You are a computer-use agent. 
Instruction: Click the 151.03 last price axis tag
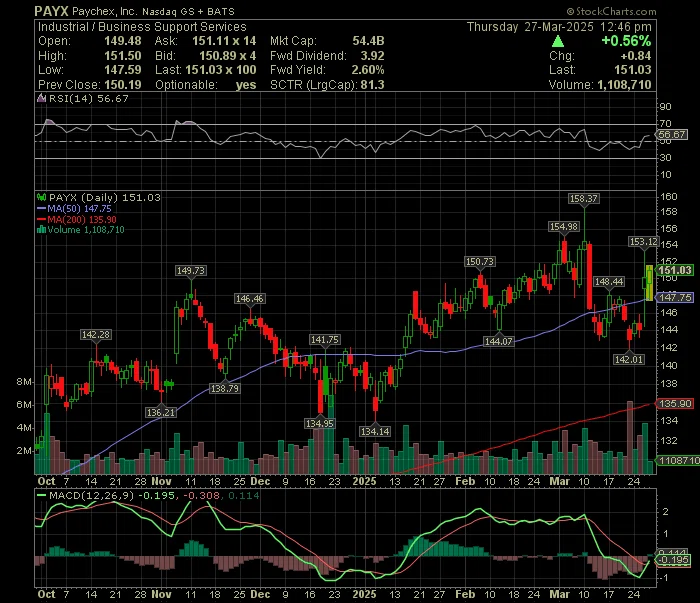pos(675,270)
